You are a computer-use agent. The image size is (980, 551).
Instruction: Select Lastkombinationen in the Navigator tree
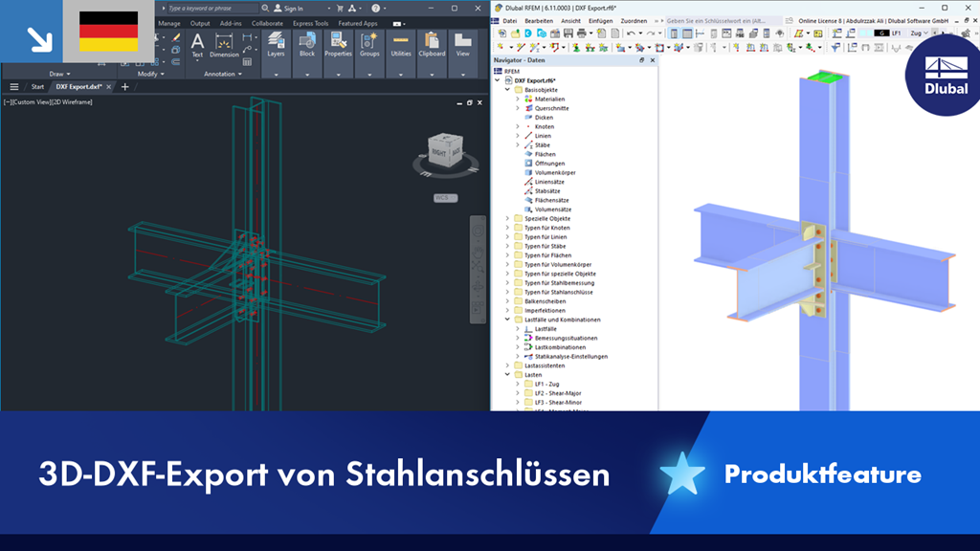(560, 347)
